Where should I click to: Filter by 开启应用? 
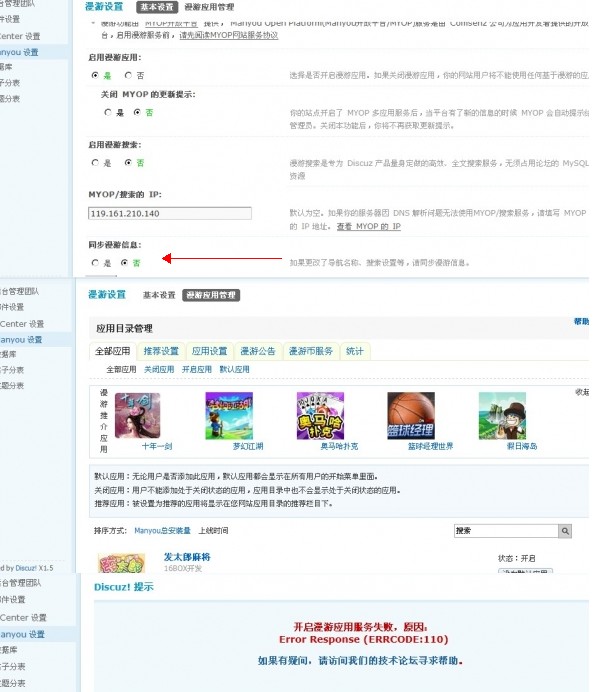click(197, 369)
